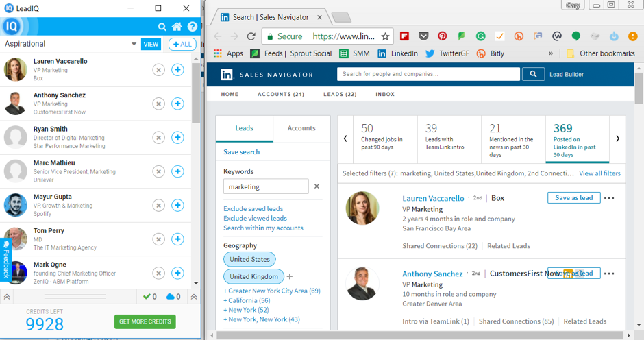
Task: Add Greater New York City Area filter
Action: pyautogui.click(x=272, y=291)
